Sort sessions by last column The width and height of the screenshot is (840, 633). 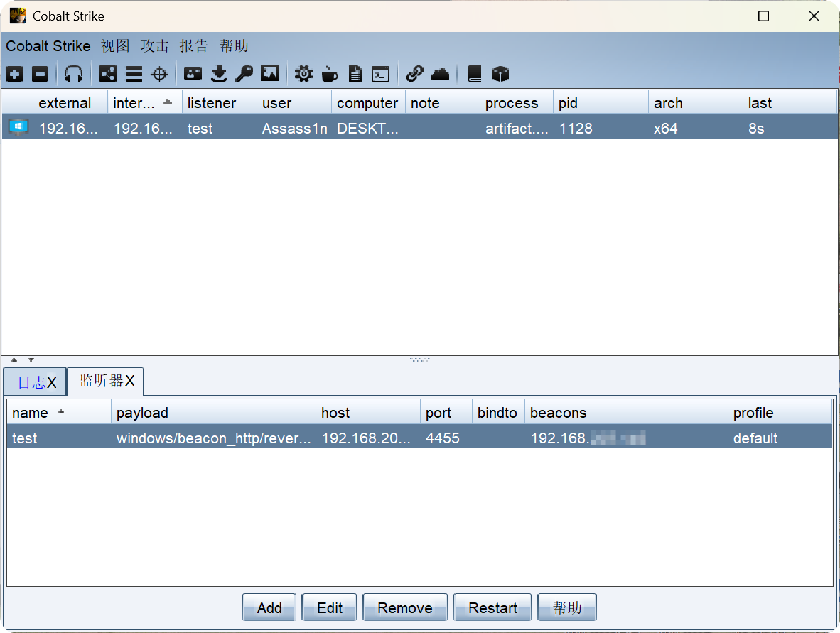[790, 103]
